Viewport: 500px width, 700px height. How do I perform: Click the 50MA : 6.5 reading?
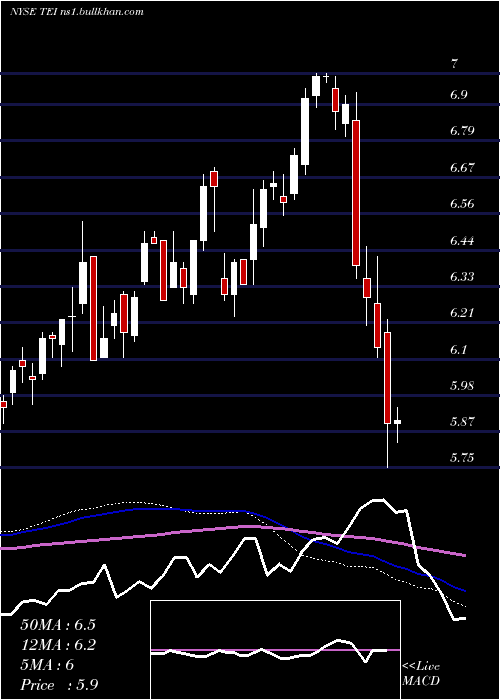[58, 624]
